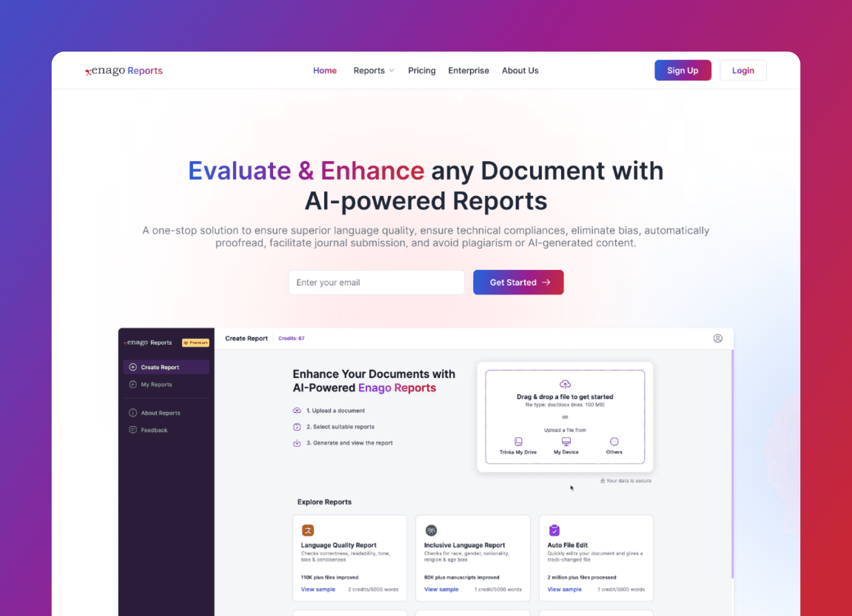
Task: Click '2 million plus files processed' text
Action: tap(582, 577)
